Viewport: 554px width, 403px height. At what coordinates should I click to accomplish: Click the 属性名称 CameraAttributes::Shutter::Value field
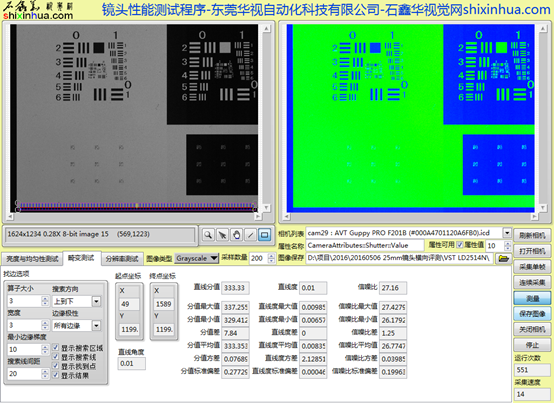365,245
